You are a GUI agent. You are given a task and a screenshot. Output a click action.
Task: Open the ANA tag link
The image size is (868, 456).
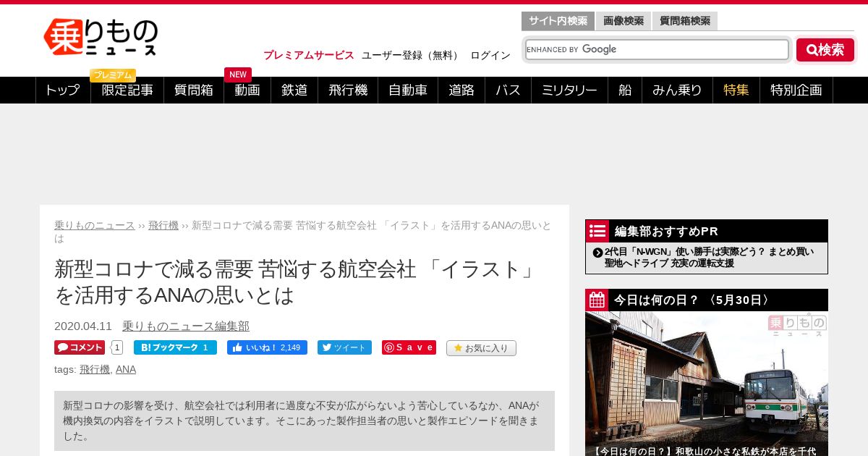(126, 369)
